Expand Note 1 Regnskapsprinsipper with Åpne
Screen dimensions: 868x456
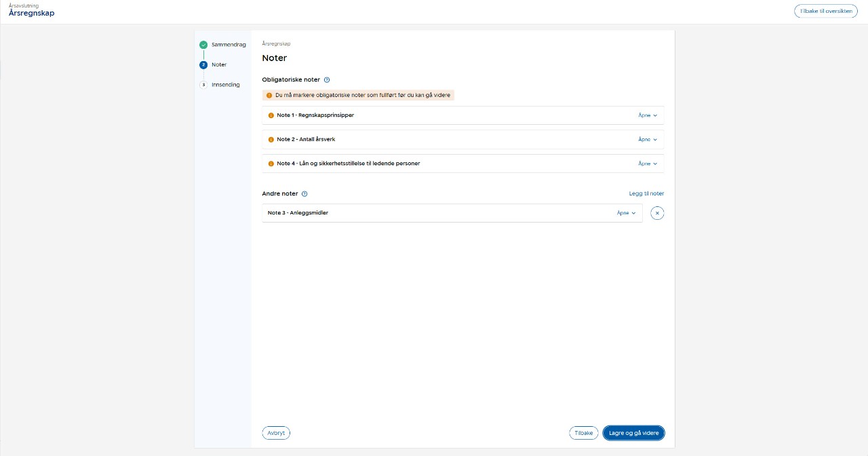648,115
